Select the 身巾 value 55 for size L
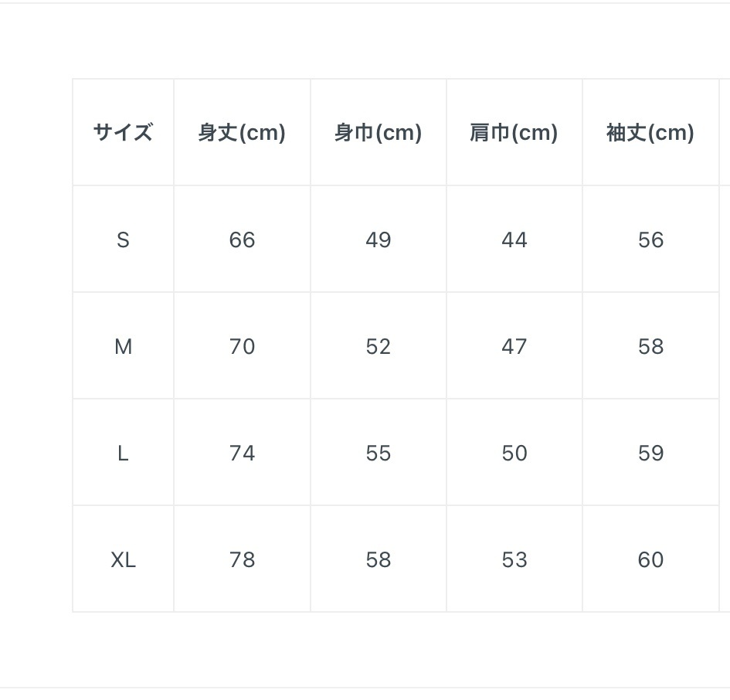The width and height of the screenshot is (730, 700). tap(378, 453)
